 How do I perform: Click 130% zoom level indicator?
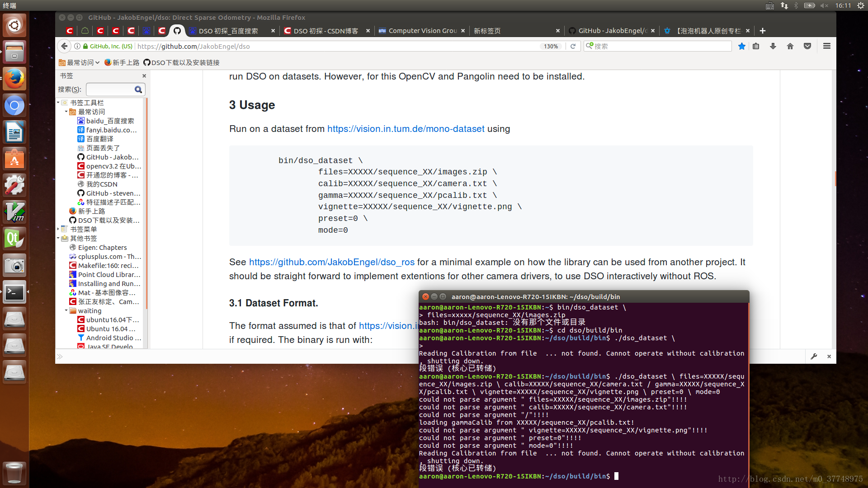click(551, 46)
